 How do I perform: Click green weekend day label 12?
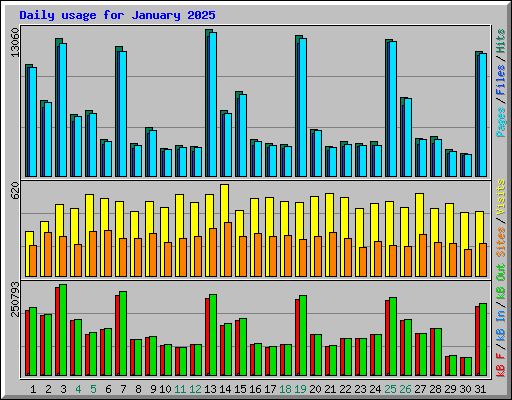tap(195, 389)
